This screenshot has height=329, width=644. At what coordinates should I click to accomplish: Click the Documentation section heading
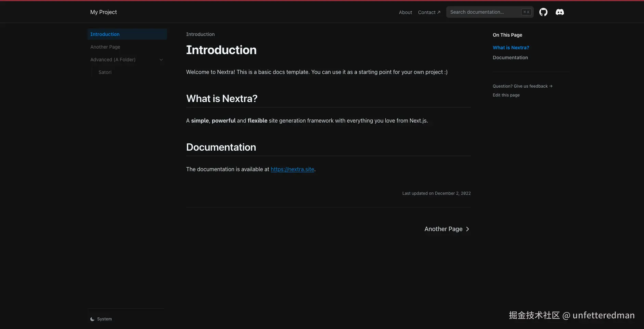click(221, 147)
